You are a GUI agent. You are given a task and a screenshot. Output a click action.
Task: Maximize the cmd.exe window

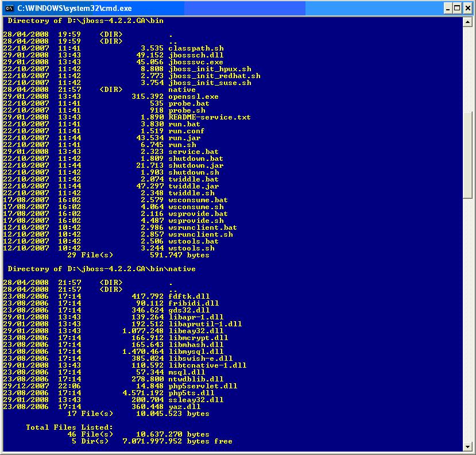pyautogui.click(x=457, y=9)
